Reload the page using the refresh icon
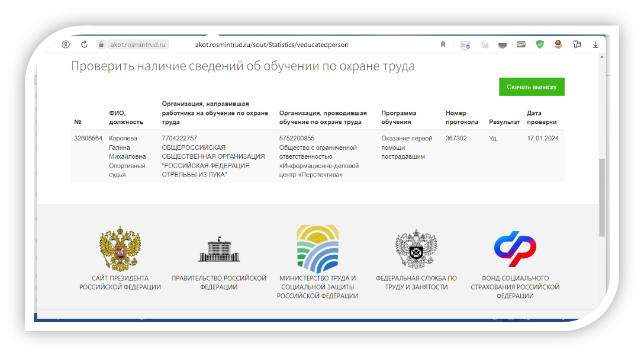The image size is (644, 356). [83, 44]
